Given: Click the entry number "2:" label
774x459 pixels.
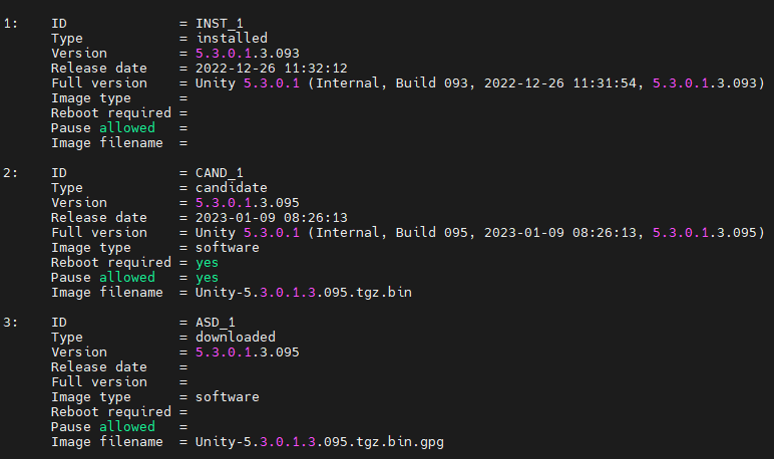Looking at the screenshot, I should [x=10, y=172].
